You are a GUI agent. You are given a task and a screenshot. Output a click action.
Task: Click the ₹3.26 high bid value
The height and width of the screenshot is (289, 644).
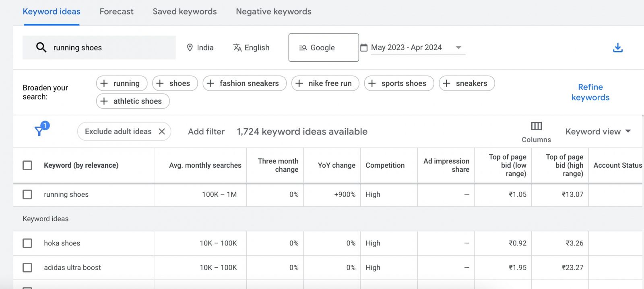574,243
